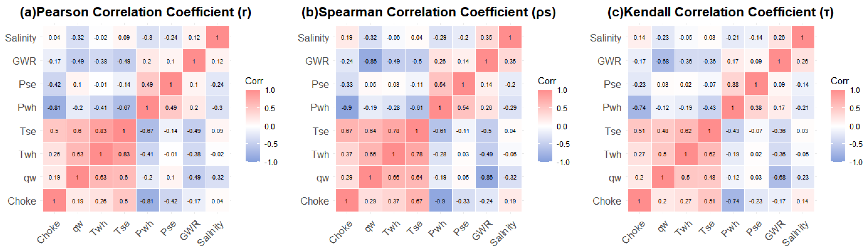
Task: Click the Twh row label in Kendall chart
Action: coord(612,154)
